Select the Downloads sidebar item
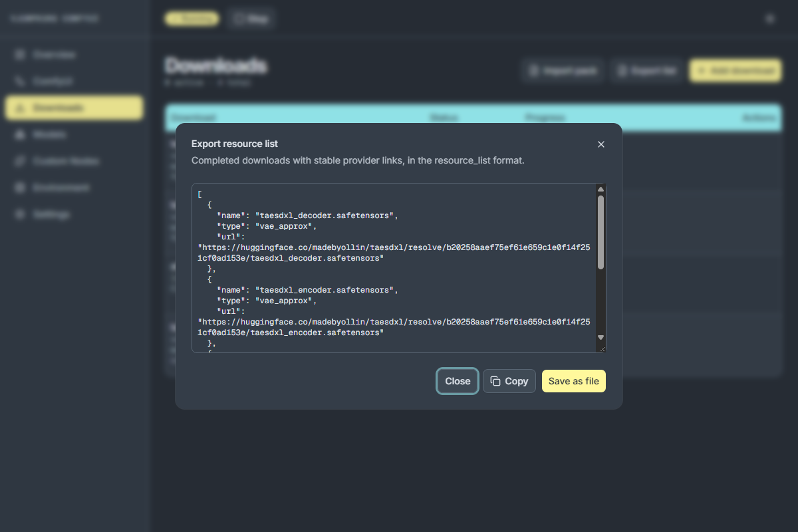 (74, 108)
